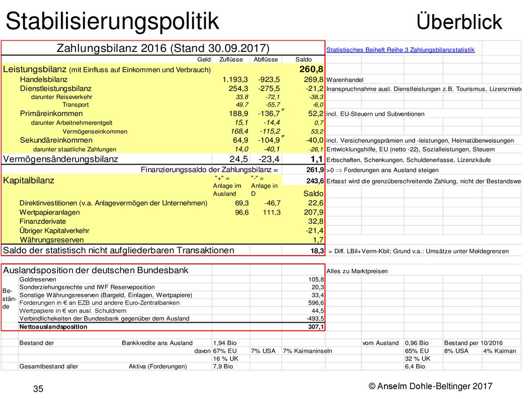Select the 7,9 Bio total assets cell

pyautogui.click(x=223, y=366)
